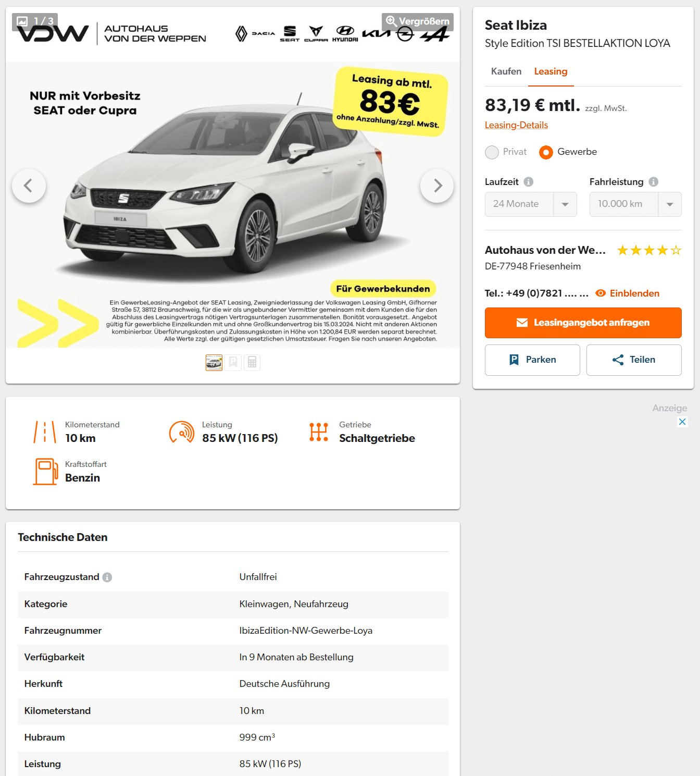700x776 pixels.
Task: Show the next vehicle image
Action: (437, 186)
